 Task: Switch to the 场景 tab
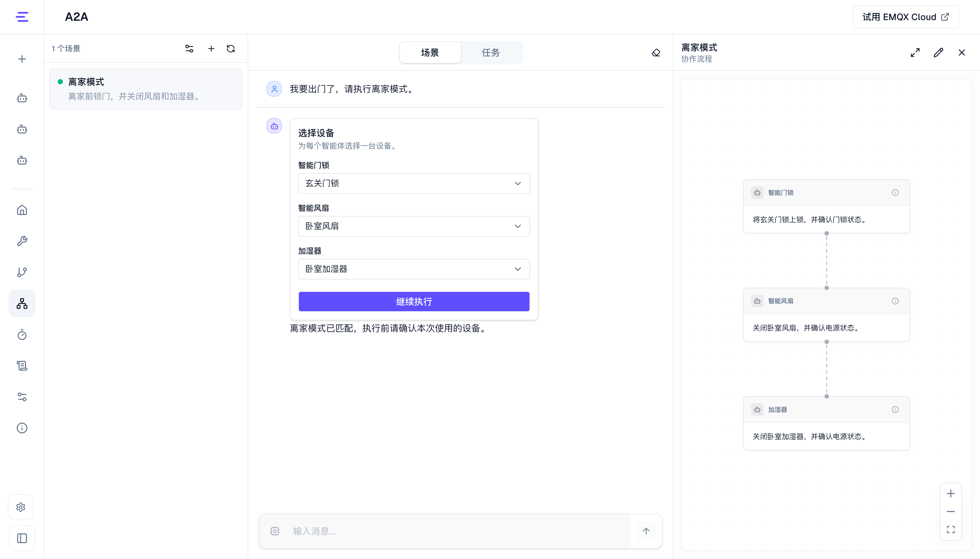[x=430, y=53]
